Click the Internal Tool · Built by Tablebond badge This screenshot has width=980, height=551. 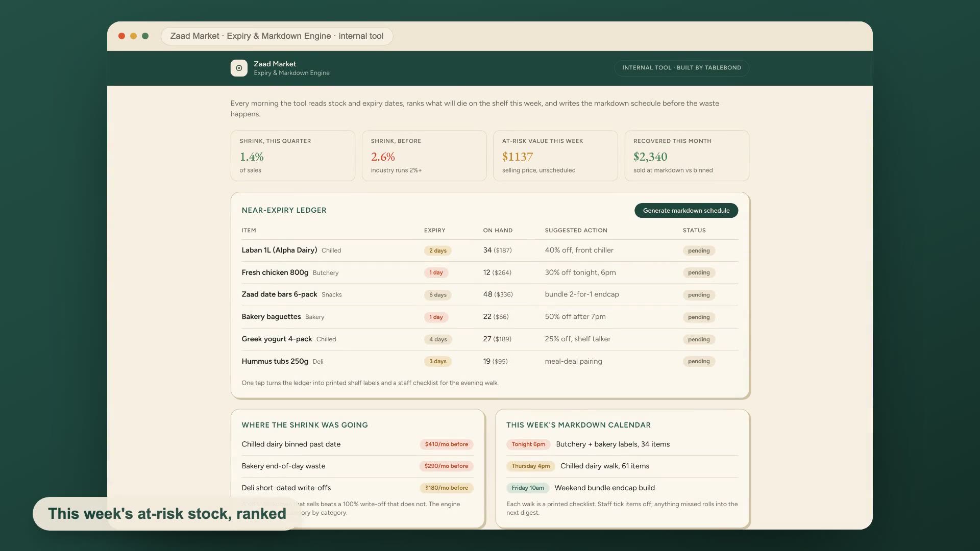click(681, 68)
